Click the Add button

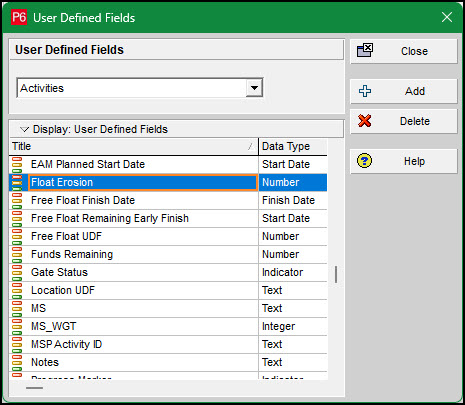tap(404, 91)
